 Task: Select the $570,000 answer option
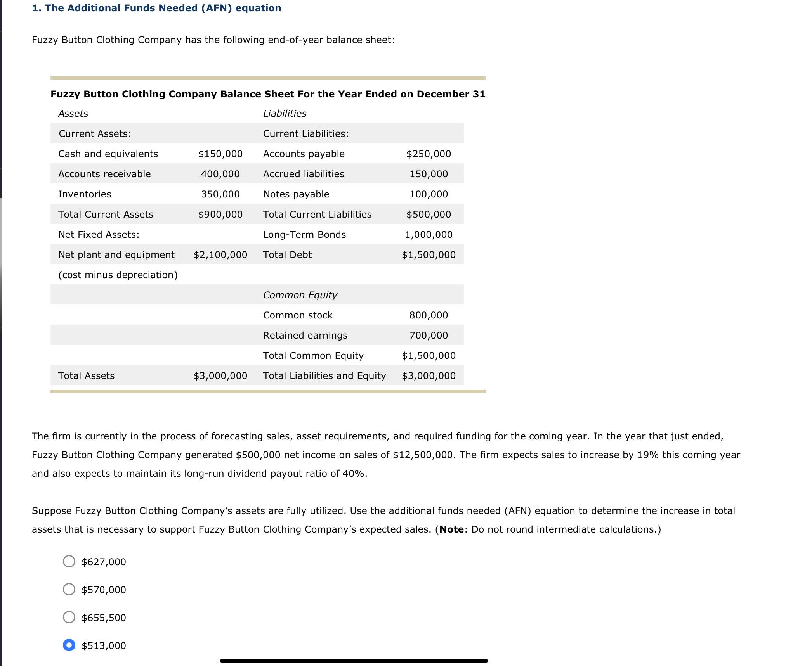coord(69,590)
